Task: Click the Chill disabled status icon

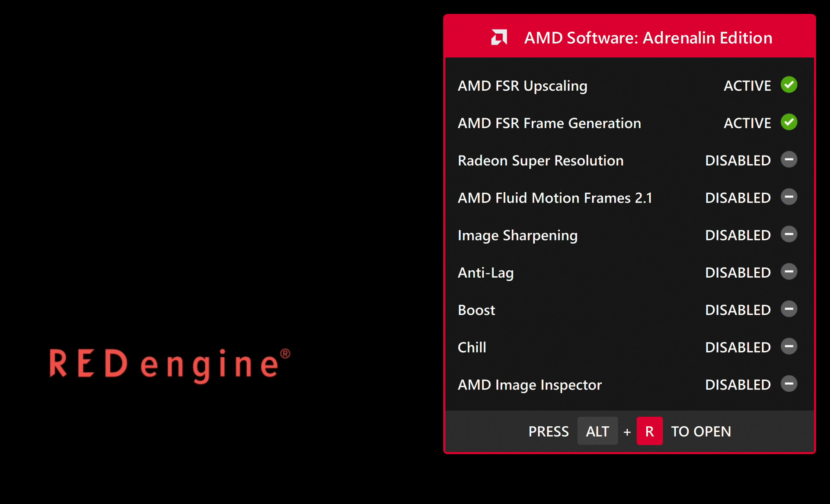Action: tap(788, 346)
